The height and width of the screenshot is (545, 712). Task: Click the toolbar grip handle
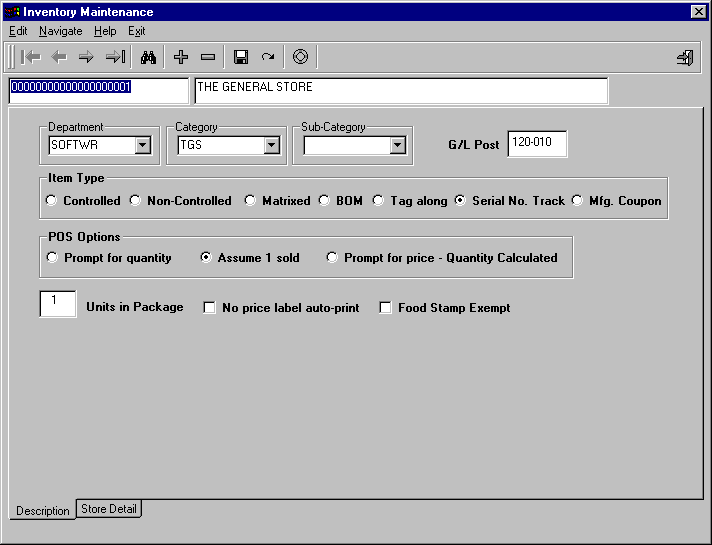click(x=12, y=57)
